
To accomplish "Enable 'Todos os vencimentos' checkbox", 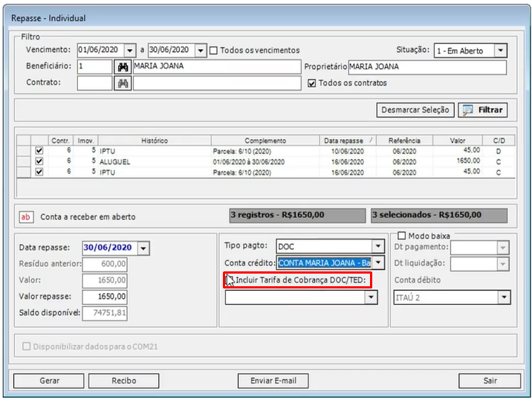I will tap(214, 51).
